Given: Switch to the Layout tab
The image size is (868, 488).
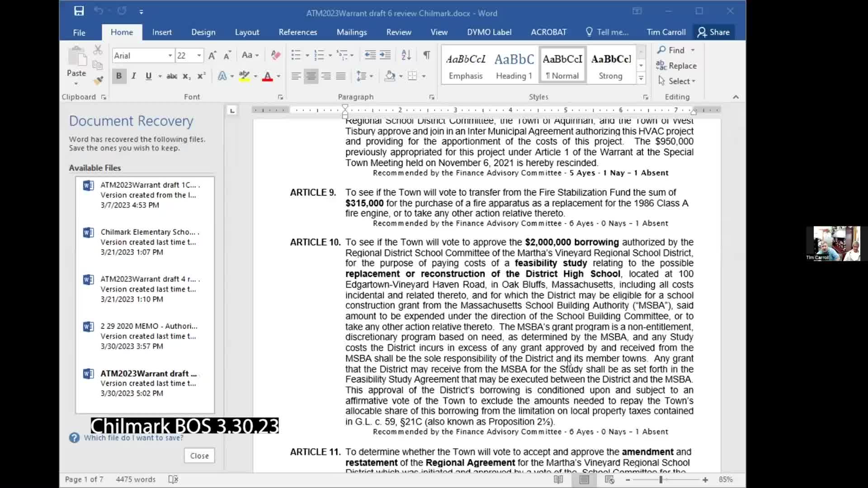Looking at the screenshot, I should point(247,32).
